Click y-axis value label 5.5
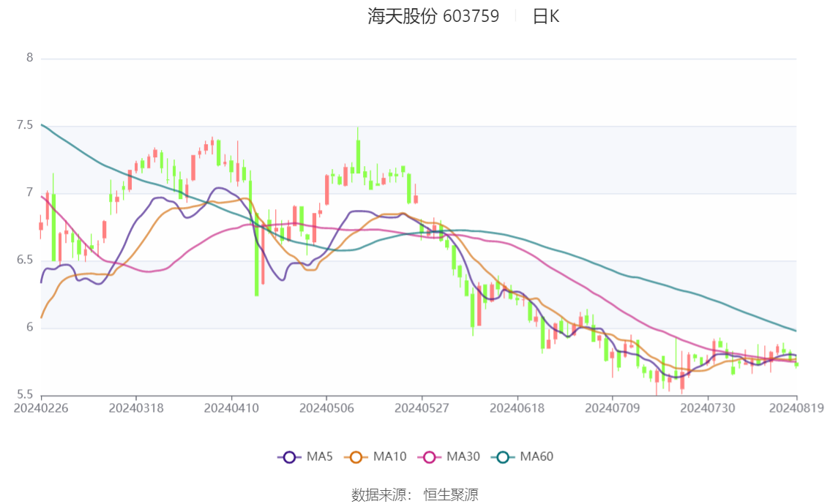Viewport: 830px width, 504px height. (24, 394)
